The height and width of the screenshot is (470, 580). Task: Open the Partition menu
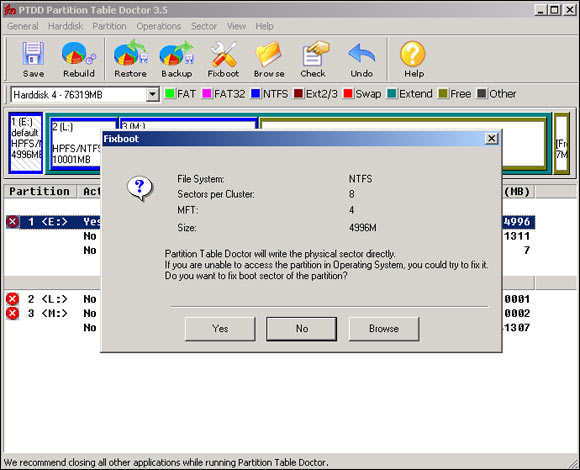(x=109, y=26)
